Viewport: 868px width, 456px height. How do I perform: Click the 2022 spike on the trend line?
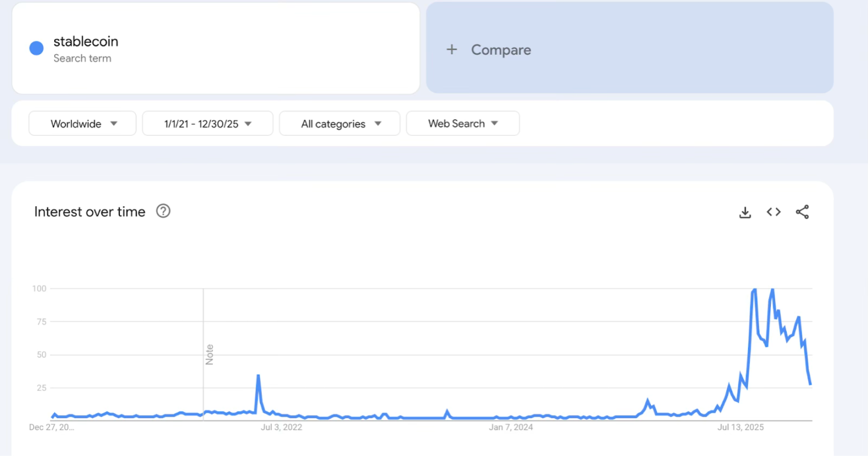click(258, 376)
